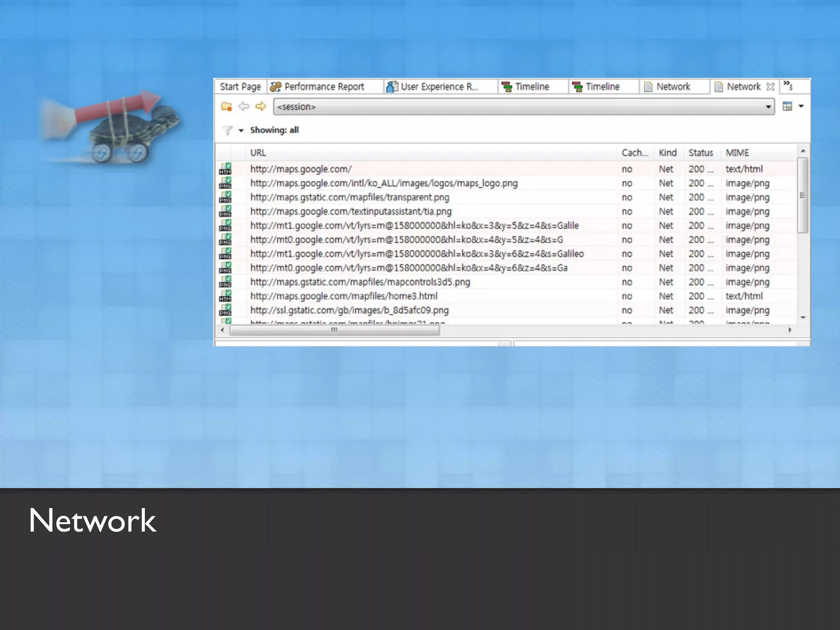Image resolution: width=840 pixels, height=630 pixels.
Task: Expand the filter dropdown arrow
Action: [241, 130]
